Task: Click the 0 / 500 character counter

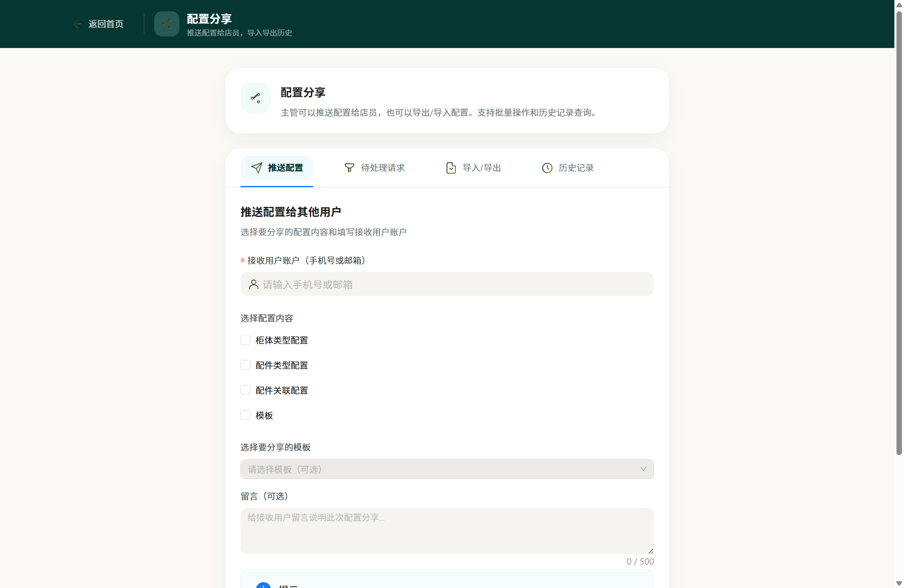Action: click(640, 562)
